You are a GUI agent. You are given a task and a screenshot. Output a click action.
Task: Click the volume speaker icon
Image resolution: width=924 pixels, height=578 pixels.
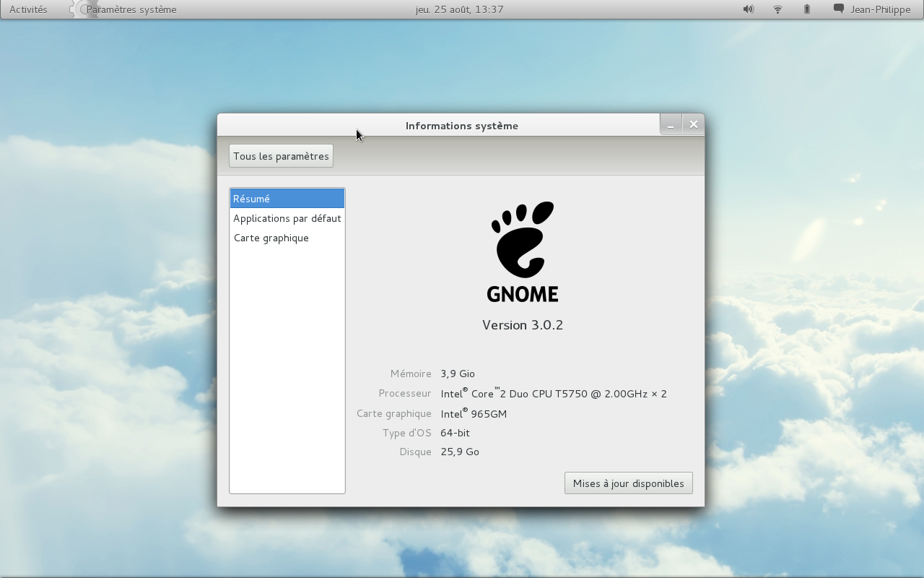pos(748,9)
